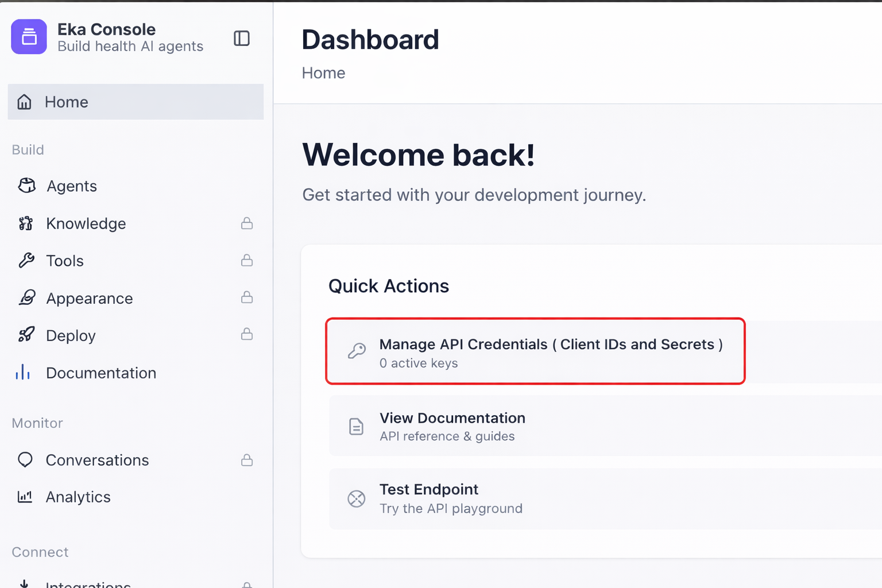Screen dimensions: 882x588
Task: Click the lock icon beside Conversations
Action: [247, 459]
